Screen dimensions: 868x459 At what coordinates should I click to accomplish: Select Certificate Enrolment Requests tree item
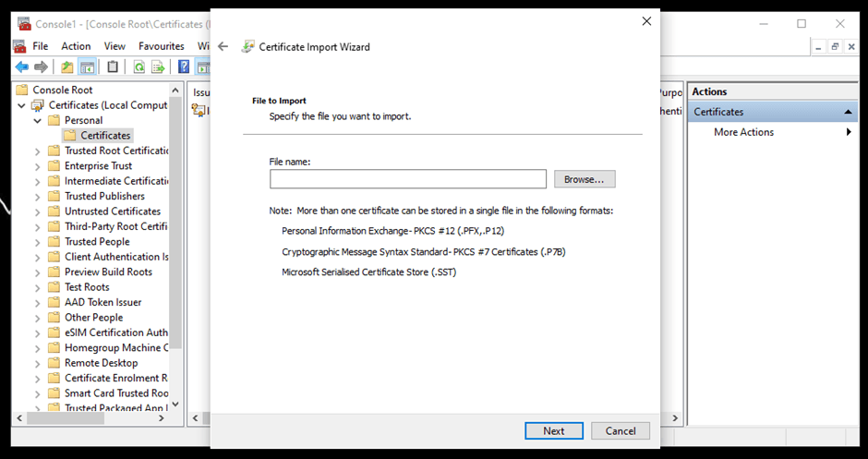coord(115,378)
